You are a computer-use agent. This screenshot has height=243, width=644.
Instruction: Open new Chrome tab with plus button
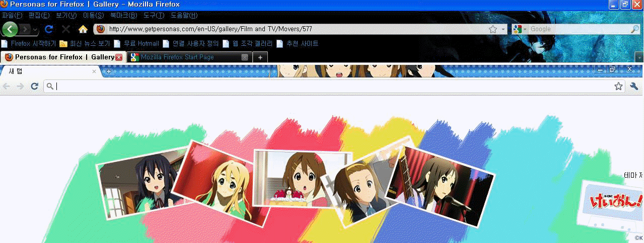tap(108, 71)
